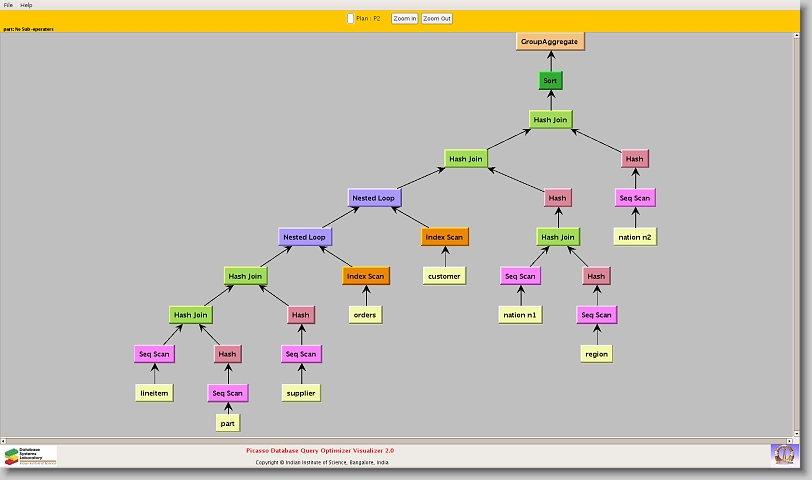812x480 pixels.
Task: Select the topmost Nested Loop node
Action: 374,198
